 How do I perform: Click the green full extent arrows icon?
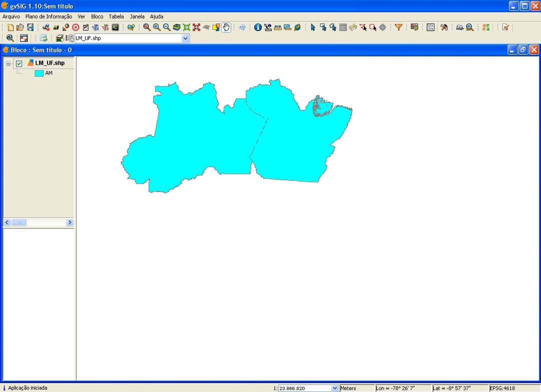click(187, 27)
